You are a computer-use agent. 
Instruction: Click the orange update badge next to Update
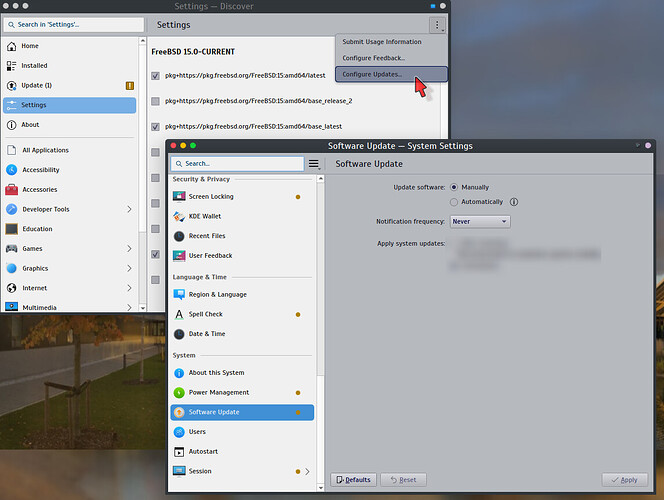click(130, 86)
